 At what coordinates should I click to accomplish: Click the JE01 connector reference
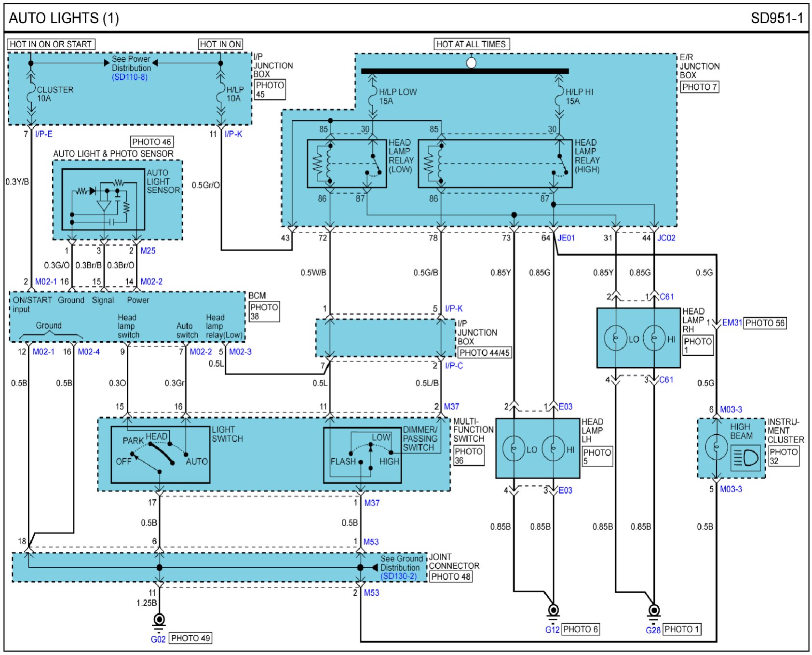coord(566,238)
